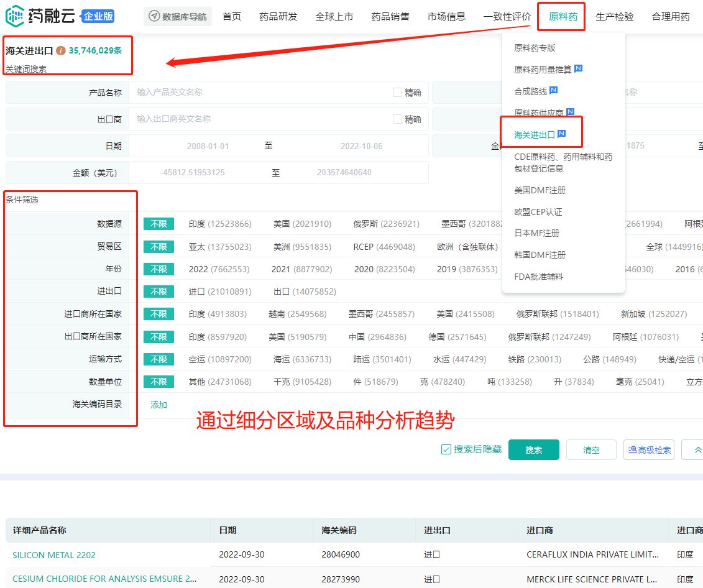
Task: Open 高级检索 advanced search
Action: [649, 450]
